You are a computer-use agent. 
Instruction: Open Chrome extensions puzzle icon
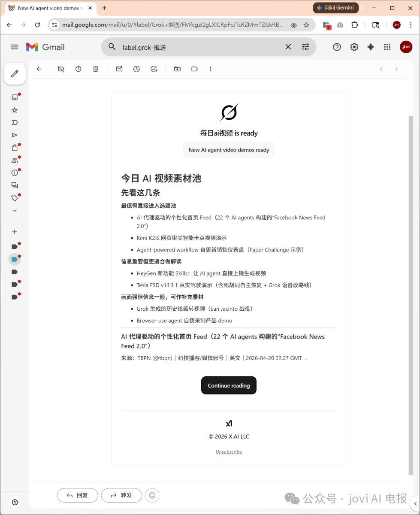[355, 25]
